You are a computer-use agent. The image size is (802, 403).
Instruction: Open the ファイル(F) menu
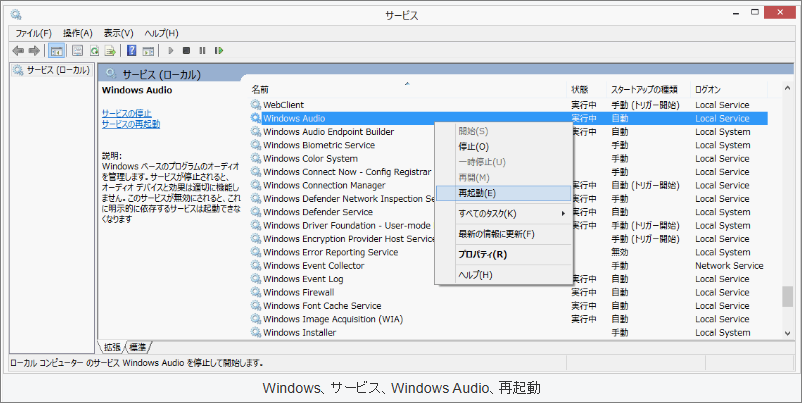33,33
